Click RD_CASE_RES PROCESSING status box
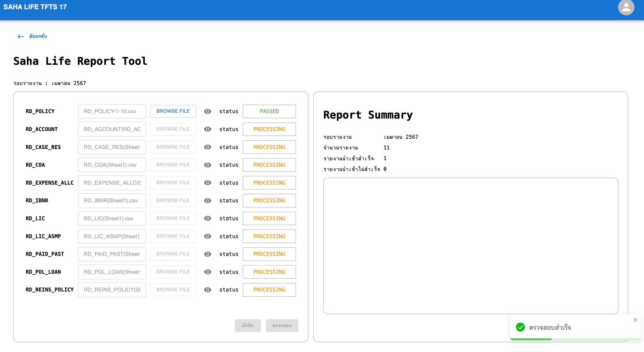Image resolution: width=644 pixels, height=352 pixels. click(x=269, y=147)
